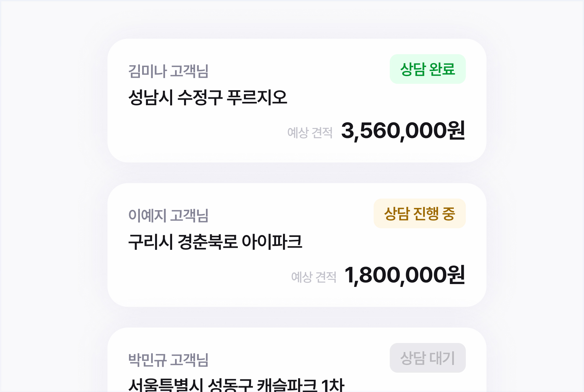This screenshot has width=584, height=392.
Task: Click empty space between 이예지 고객님 and 상담 진행 중
Action: coord(290,215)
